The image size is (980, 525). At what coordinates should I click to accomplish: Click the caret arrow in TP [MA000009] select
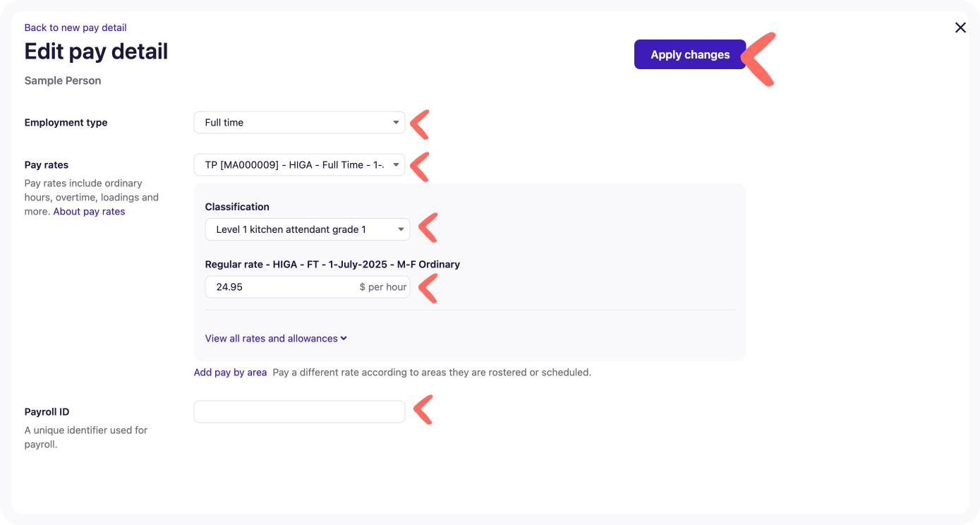pyautogui.click(x=396, y=165)
